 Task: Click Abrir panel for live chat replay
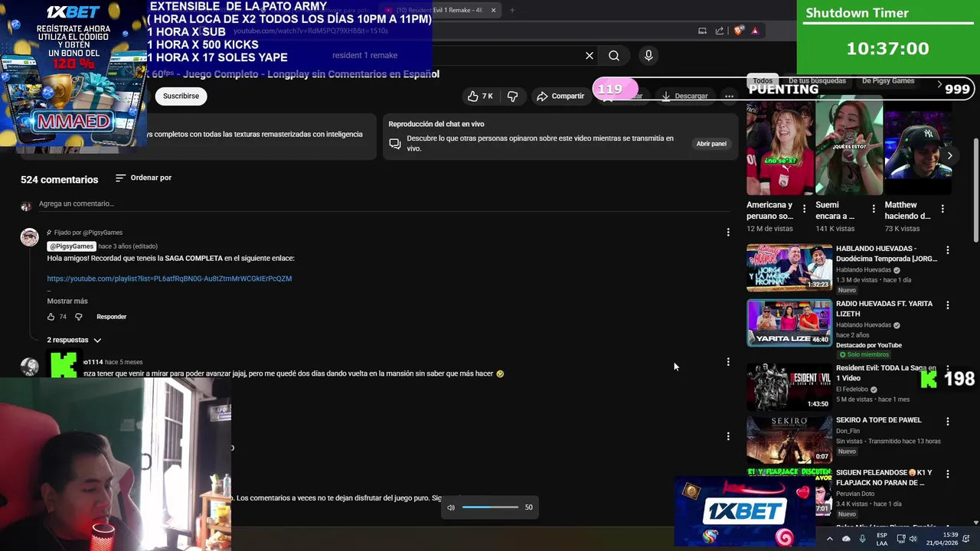point(711,144)
